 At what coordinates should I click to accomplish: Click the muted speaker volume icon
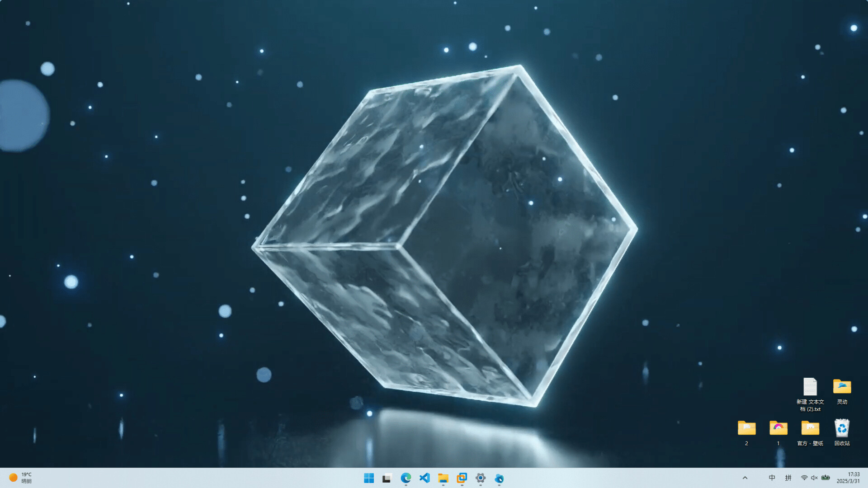[x=814, y=478]
